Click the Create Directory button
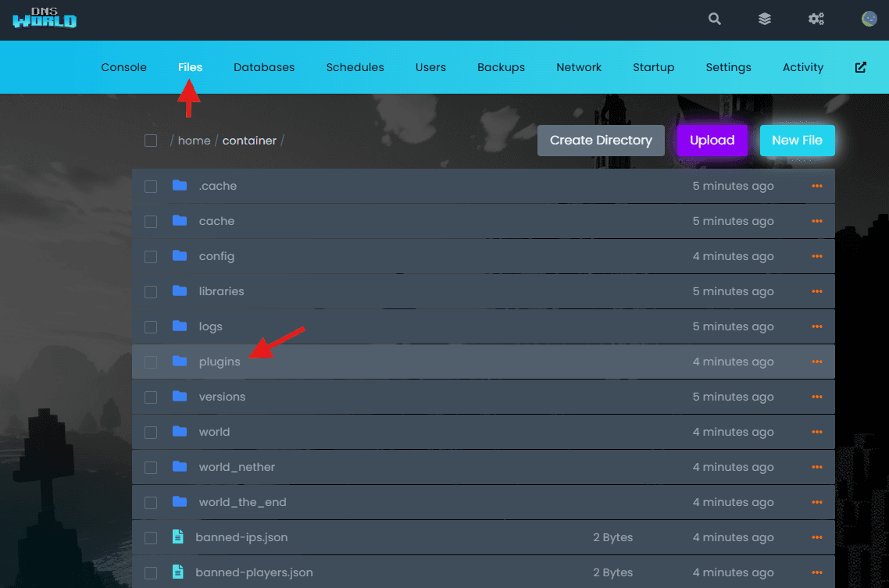The image size is (889, 588). tap(600, 141)
